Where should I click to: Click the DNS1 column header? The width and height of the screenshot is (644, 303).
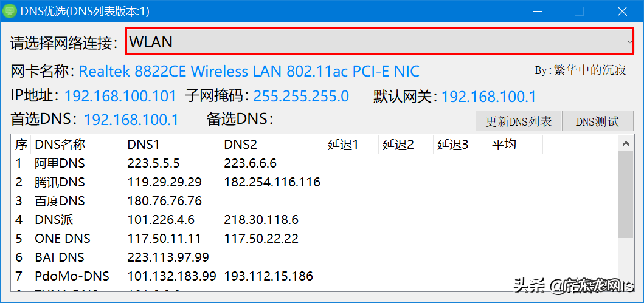pos(171,145)
